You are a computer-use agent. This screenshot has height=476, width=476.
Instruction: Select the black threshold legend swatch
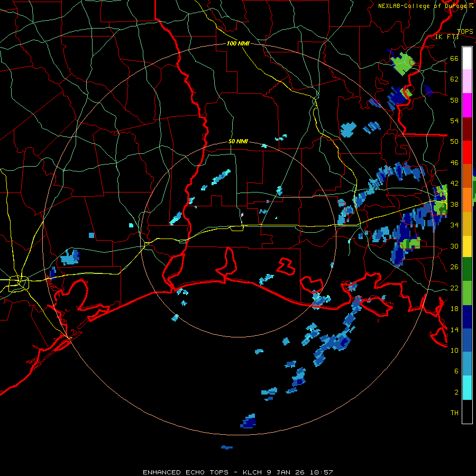coord(467,411)
